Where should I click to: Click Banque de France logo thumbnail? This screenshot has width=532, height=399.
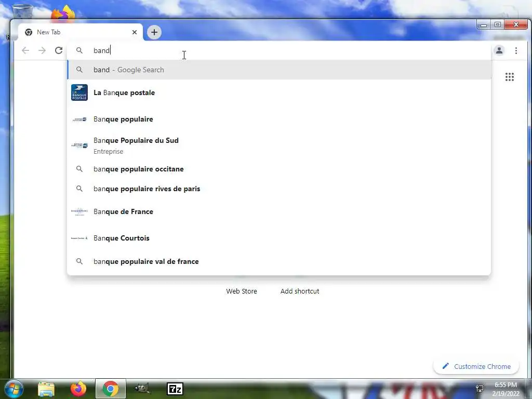79,212
